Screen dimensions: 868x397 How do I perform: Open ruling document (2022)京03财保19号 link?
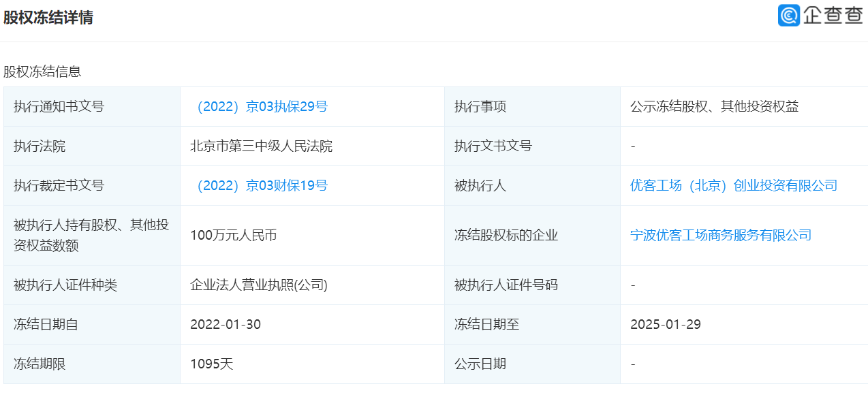point(259,186)
